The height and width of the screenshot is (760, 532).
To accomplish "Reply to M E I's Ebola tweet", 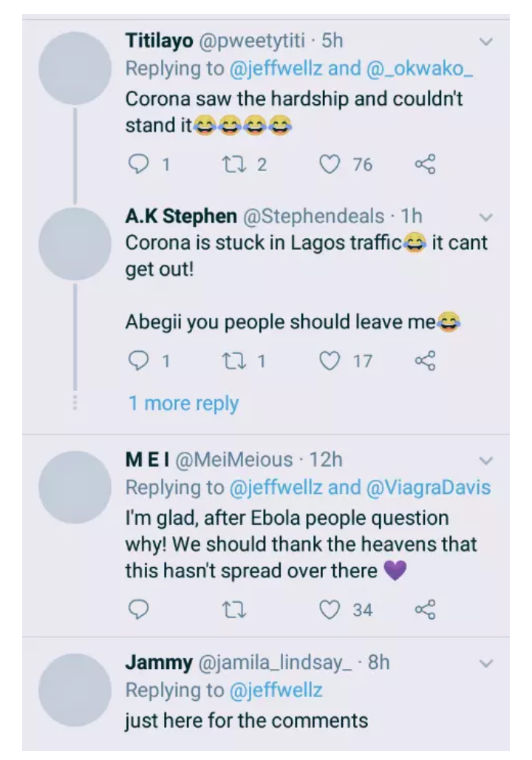I will pyautogui.click(x=139, y=609).
